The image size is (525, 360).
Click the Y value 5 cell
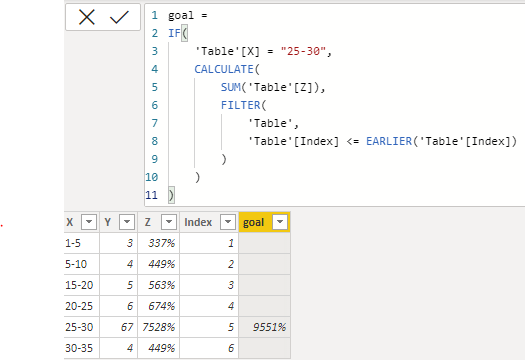119,285
